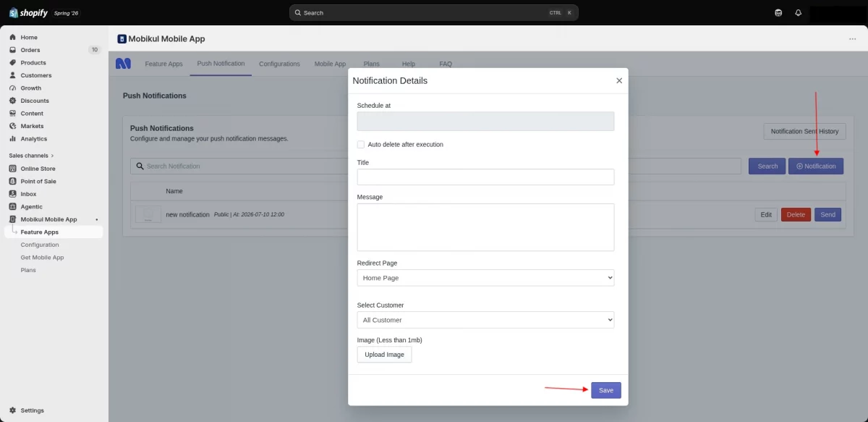The image size is (868, 422).
Task: Click the Orders icon in sidebar
Action: [x=13, y=50]
